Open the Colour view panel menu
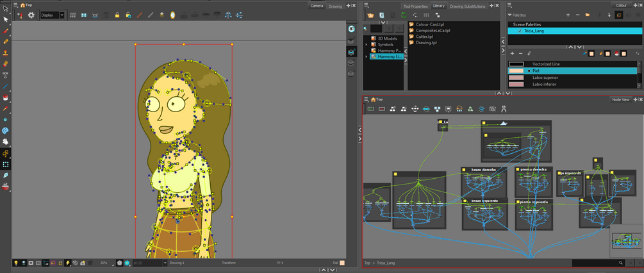The height and width of the screenshot is (273, 644). (509, 5)
